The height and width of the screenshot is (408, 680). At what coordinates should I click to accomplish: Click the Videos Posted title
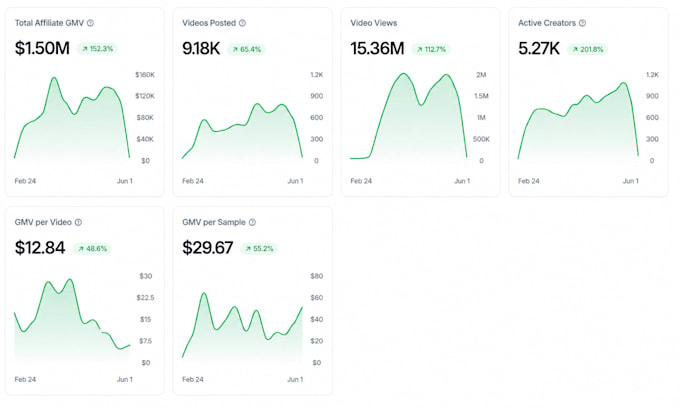[209, 23]
